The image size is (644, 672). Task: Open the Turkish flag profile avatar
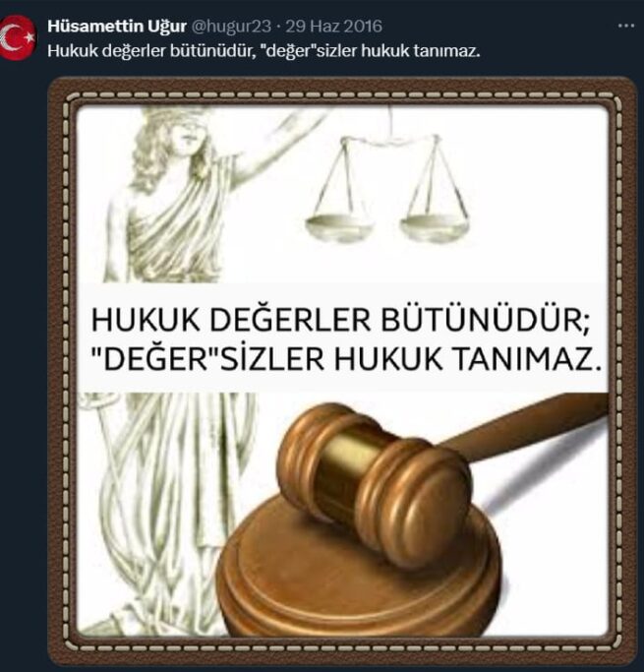tap(17, 37)
